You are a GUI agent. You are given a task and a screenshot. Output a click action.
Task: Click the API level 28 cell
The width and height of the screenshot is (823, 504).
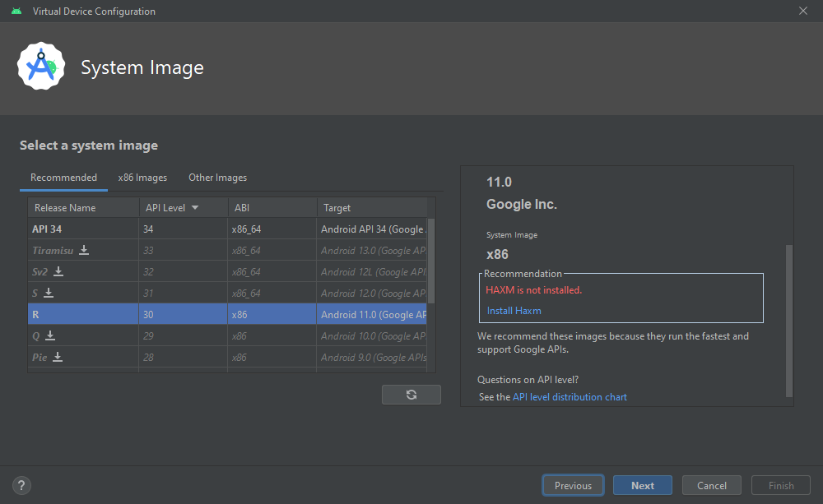click(184, 357)
